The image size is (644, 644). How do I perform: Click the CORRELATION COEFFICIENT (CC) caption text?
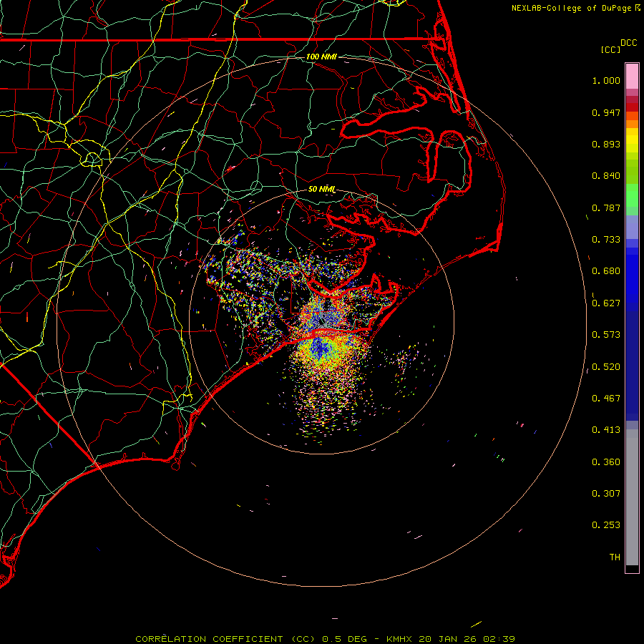point(225,639)
